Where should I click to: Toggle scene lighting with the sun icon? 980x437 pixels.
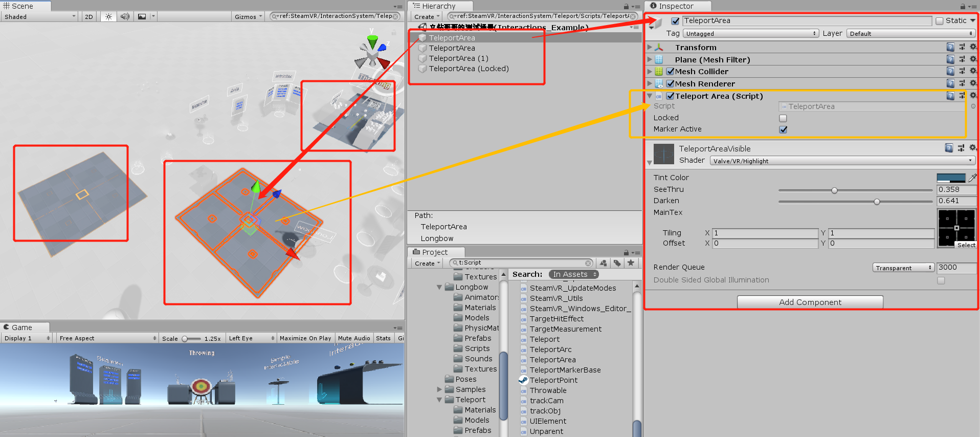tap(108, 16)
